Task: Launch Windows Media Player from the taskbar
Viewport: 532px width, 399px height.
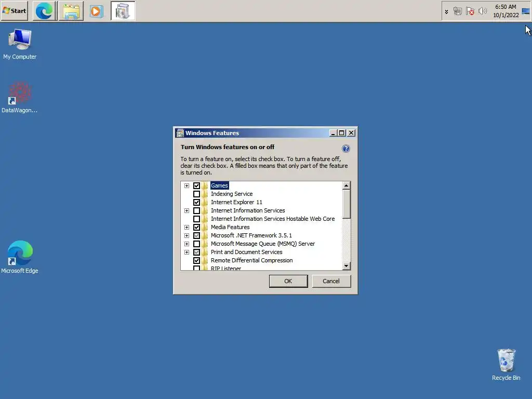Action: pyautogui.click(x=96, y=11)
